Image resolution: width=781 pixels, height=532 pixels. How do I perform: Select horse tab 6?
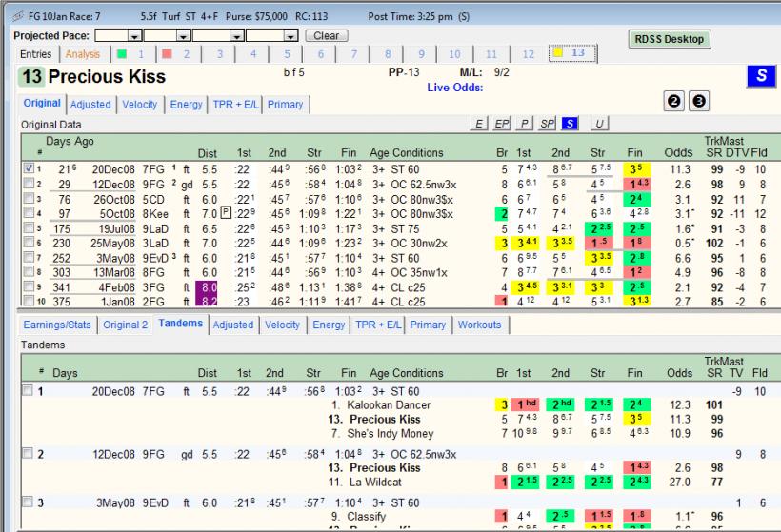(x=321, y=53)
